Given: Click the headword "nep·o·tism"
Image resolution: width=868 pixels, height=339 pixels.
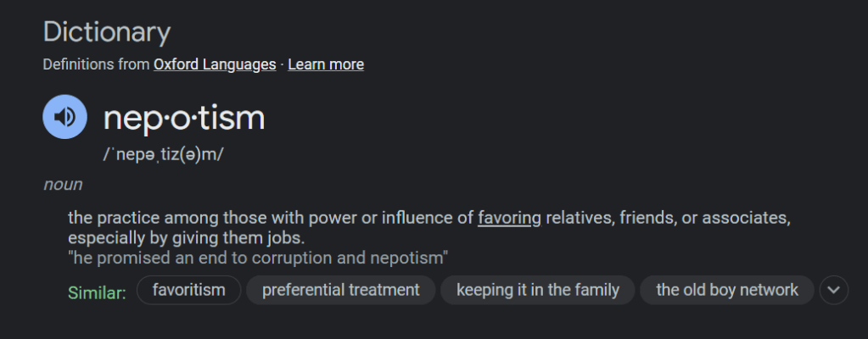Looking at the screenshot, I should click(x=184, y=119).
